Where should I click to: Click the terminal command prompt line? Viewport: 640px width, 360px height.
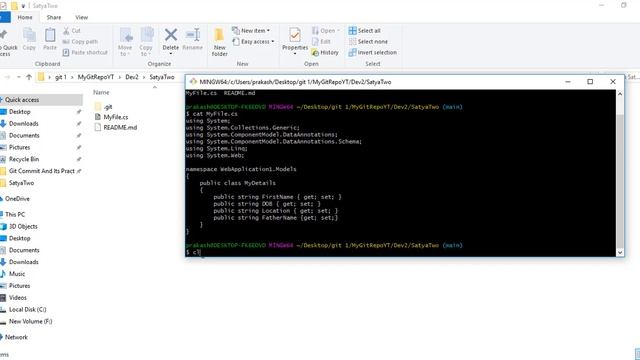pos(400,252)
